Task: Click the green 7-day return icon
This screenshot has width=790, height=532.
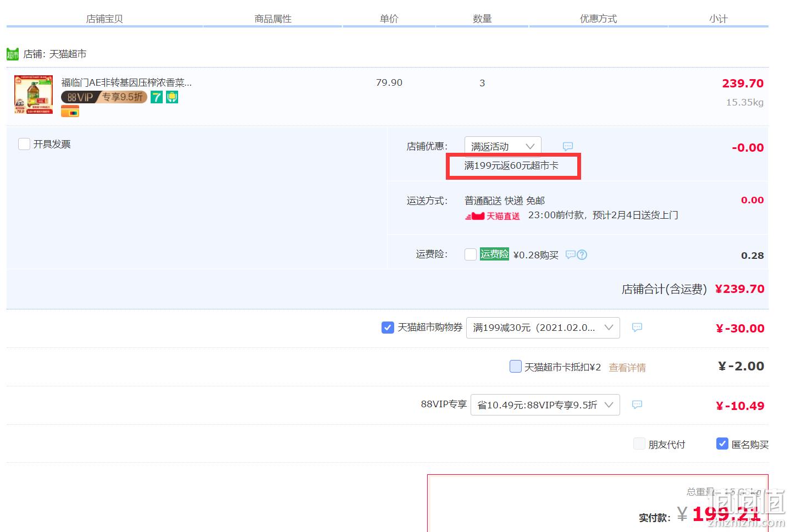Action: [x=157, y=97]
